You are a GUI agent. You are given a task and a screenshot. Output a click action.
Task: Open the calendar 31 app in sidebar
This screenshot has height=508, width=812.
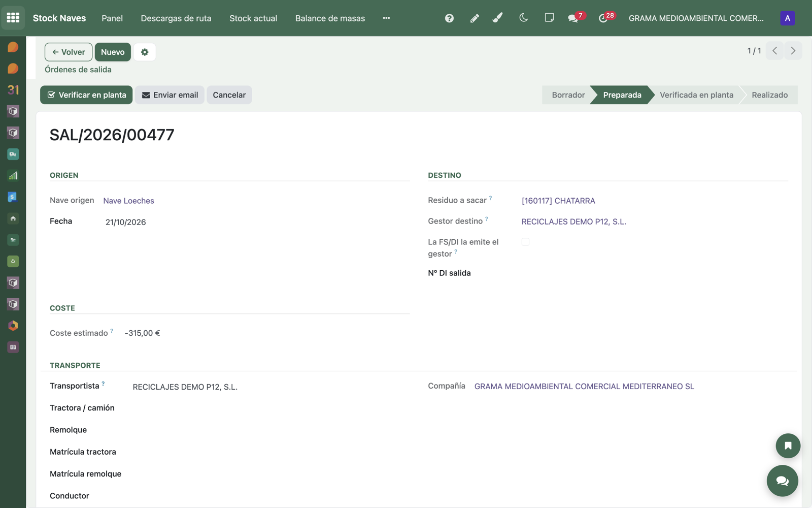pos(13,90)
